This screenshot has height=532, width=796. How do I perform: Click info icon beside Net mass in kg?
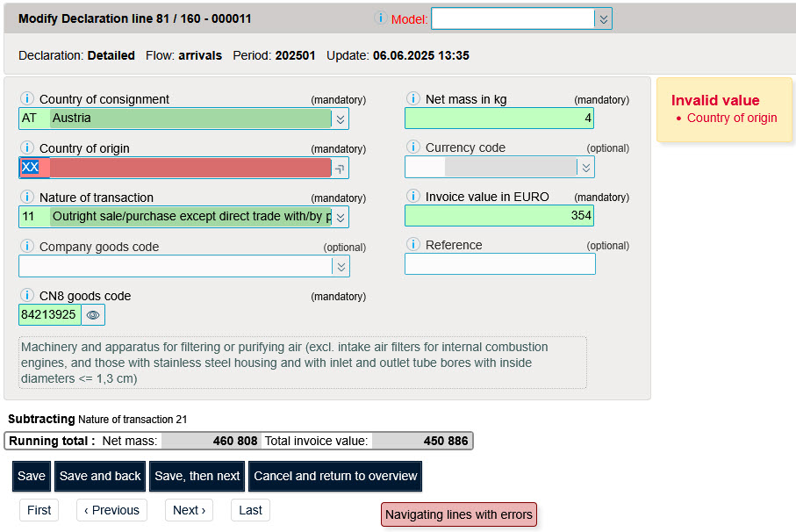click(x=412, y=99)
